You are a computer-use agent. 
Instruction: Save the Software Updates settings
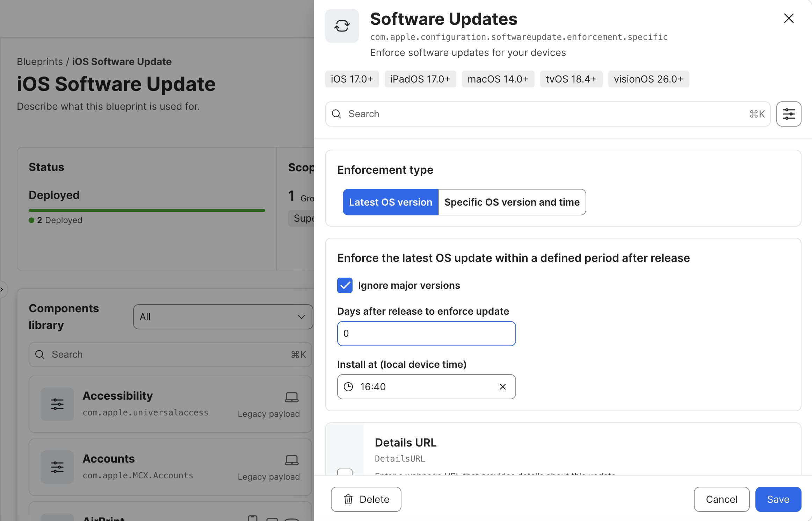pyautogui.click(x=778, y=499)
